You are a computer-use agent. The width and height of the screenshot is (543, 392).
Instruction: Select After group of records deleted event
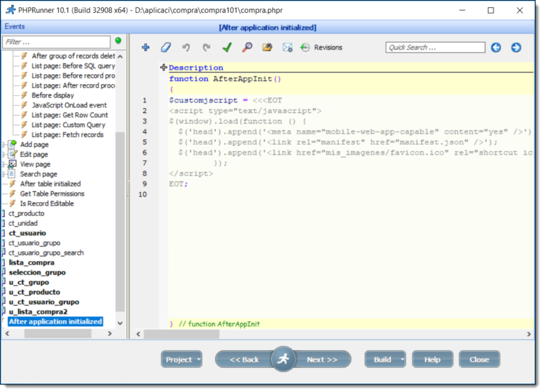click(73, 56)
